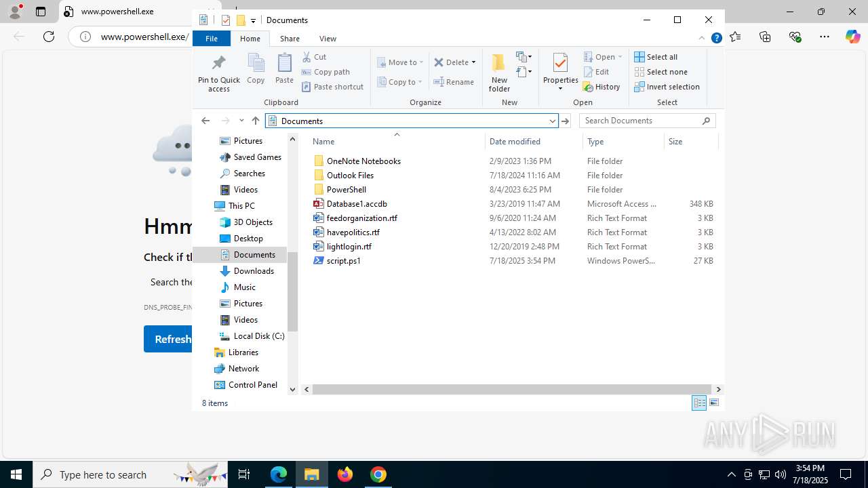
Task: Open Chrome from taskbar
Action: (x=378, y=474)
